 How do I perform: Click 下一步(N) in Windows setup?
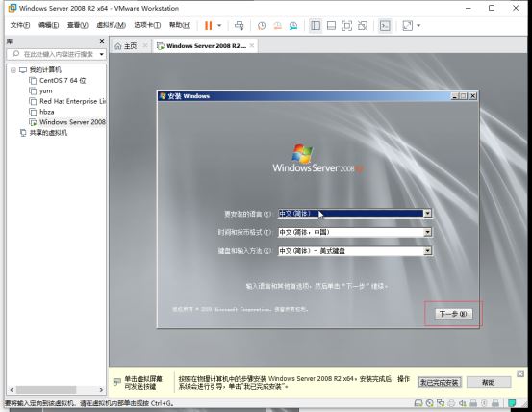(x=453, y=314)
